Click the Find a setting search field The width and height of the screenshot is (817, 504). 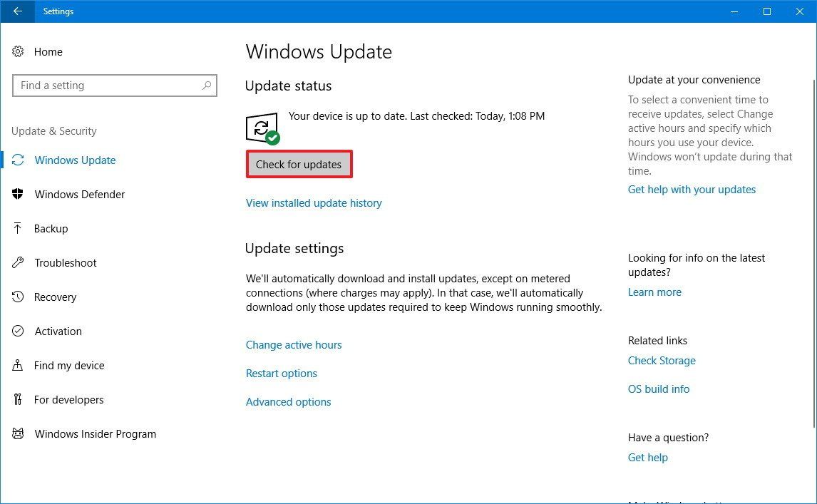click(114, 85)
